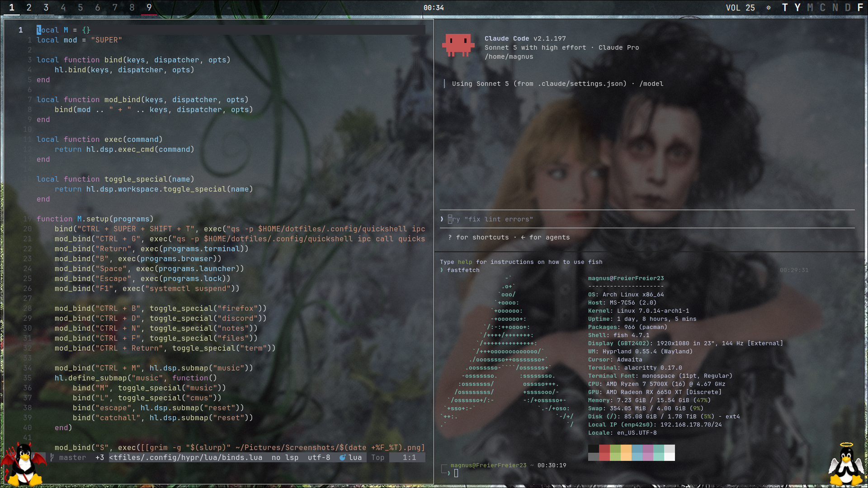This screenshot has width=868, height=488.
Task: Click "Top" scroll position in statusline
Action: tap(378, 457)
